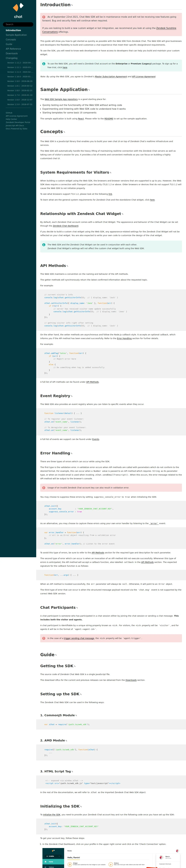Click the anchor icon after Relationship with Zendesk Chat Widget
Screen dimensions: 186x868
pyautogui.click(x=123, y=214)
